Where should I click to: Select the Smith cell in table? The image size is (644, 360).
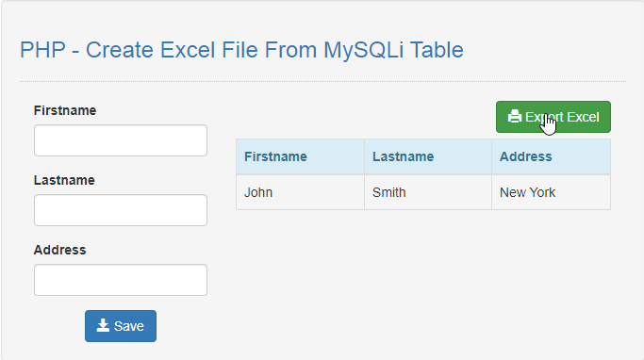point(428,192)
